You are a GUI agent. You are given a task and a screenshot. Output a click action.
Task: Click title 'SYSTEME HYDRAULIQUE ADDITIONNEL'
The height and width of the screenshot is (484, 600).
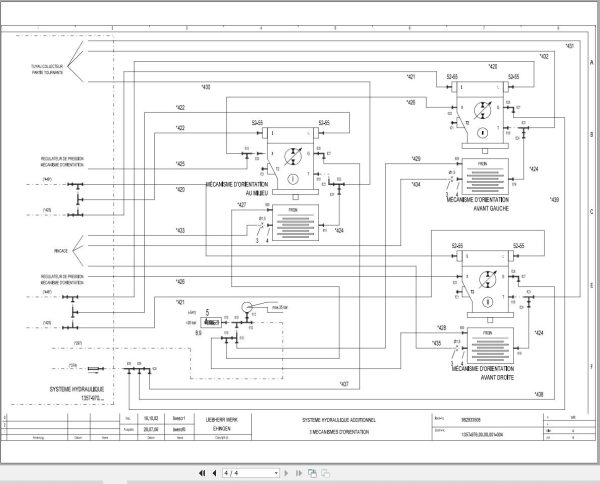click(x=339, y=420)
